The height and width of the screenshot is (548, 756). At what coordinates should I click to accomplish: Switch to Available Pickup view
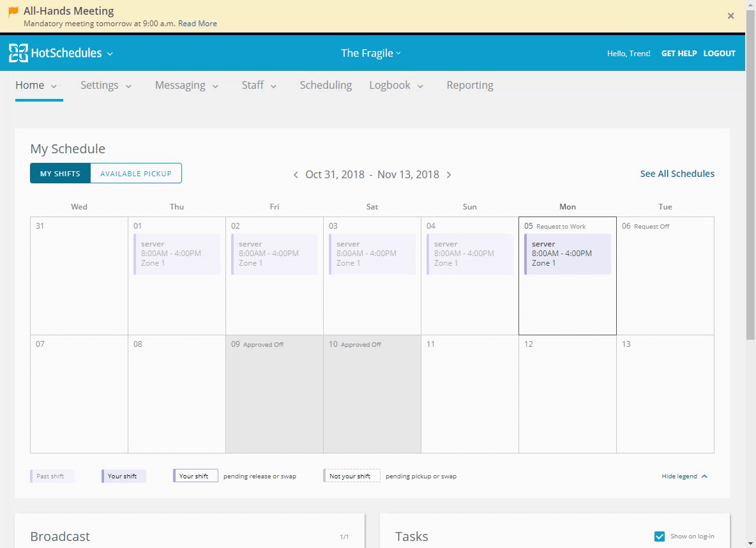click(136, 174)
